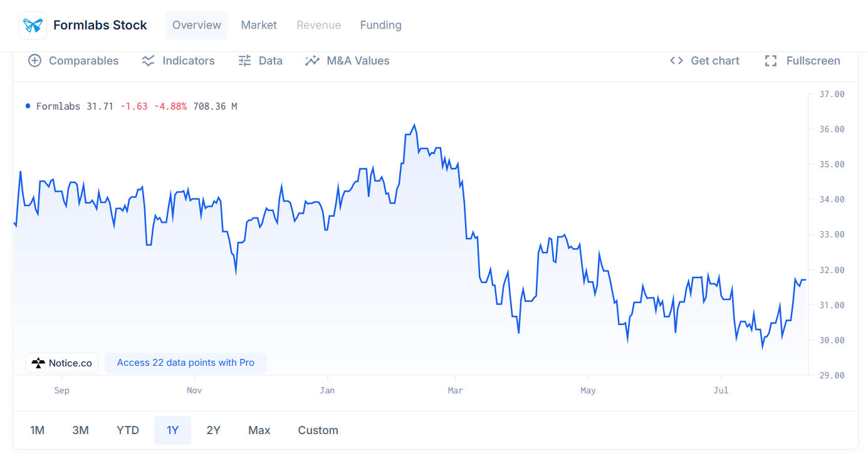Click the Comparables plus-circle icon
The image size is (868, 456).
[35, 61]
